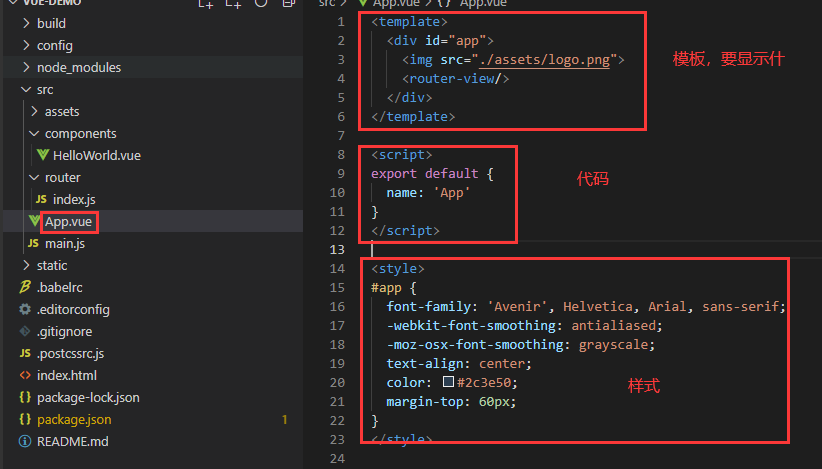Screen dimensions: 822x469
Task: Click the info icon beside README.md
Action: pyautogui.click(x=25, y=441)
